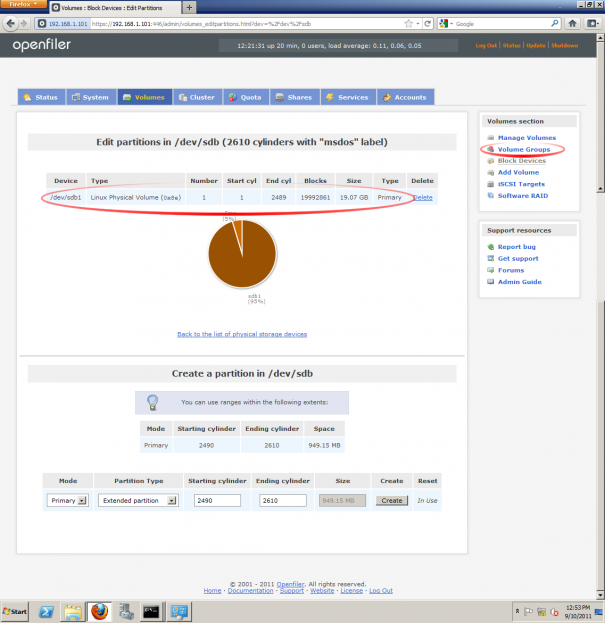This screenshot has height=623, width=605.
Task: Open the Volume Groups link
Action: [x=524, y=149]
